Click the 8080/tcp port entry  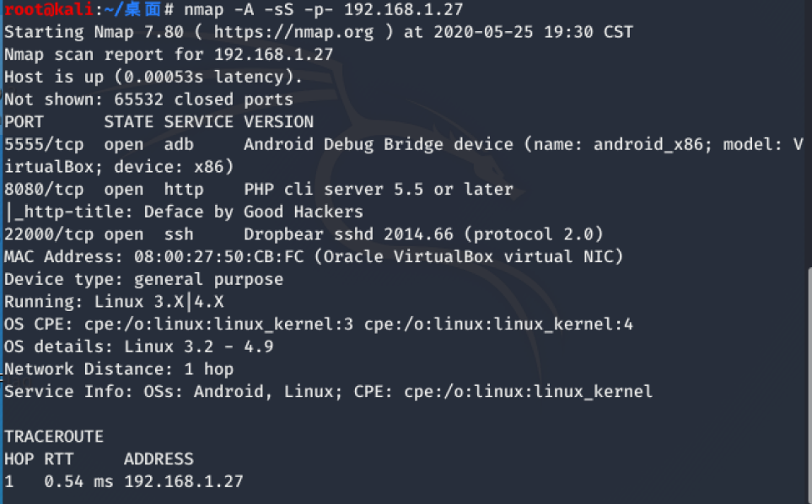click(44, 190)
